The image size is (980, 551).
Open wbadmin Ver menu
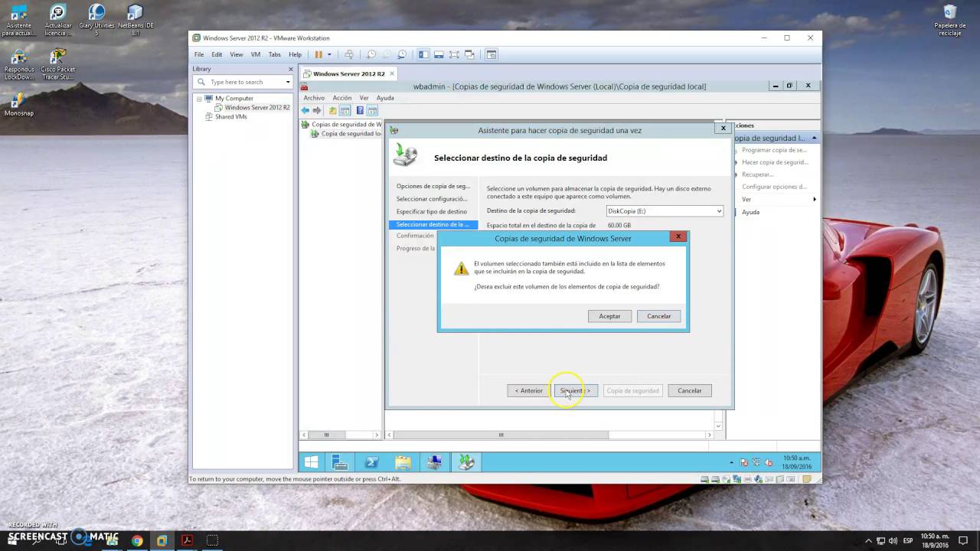click(364, 98)
